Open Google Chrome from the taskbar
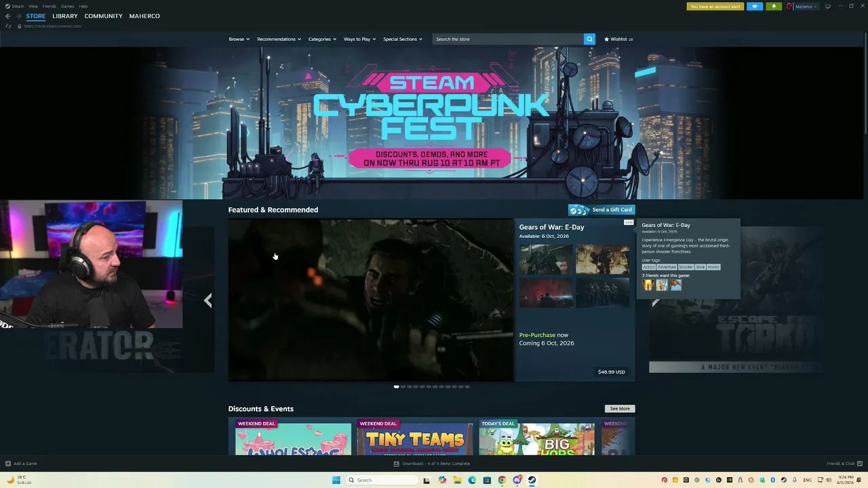Screen dimensions: 868x488 (502, 480)
